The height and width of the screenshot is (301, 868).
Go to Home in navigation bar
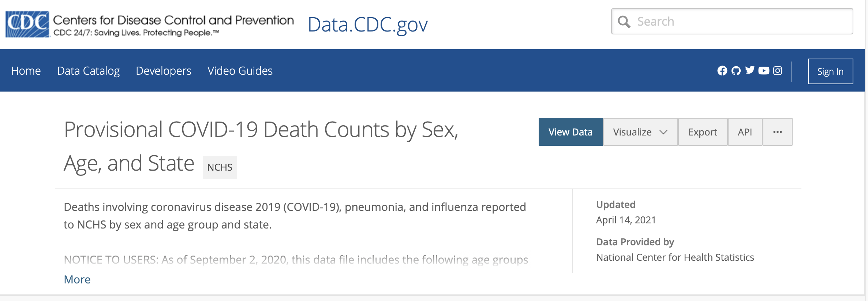[26, 71]
